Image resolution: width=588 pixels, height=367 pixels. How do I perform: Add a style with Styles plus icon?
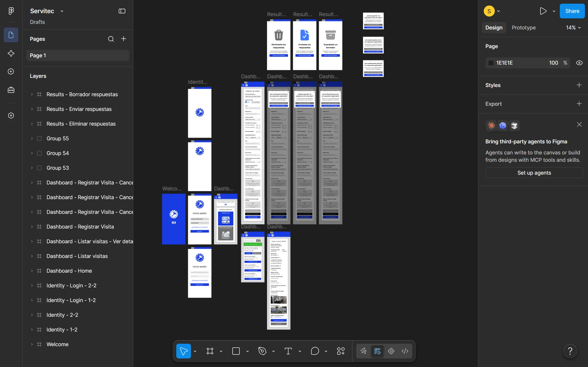point(579,85)
